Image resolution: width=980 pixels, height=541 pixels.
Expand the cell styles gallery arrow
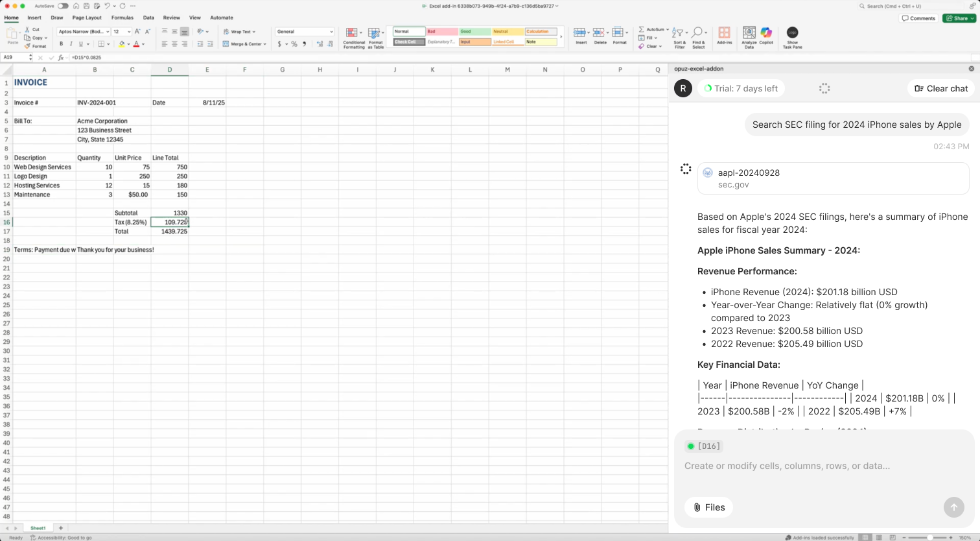[x=561, y=37]
